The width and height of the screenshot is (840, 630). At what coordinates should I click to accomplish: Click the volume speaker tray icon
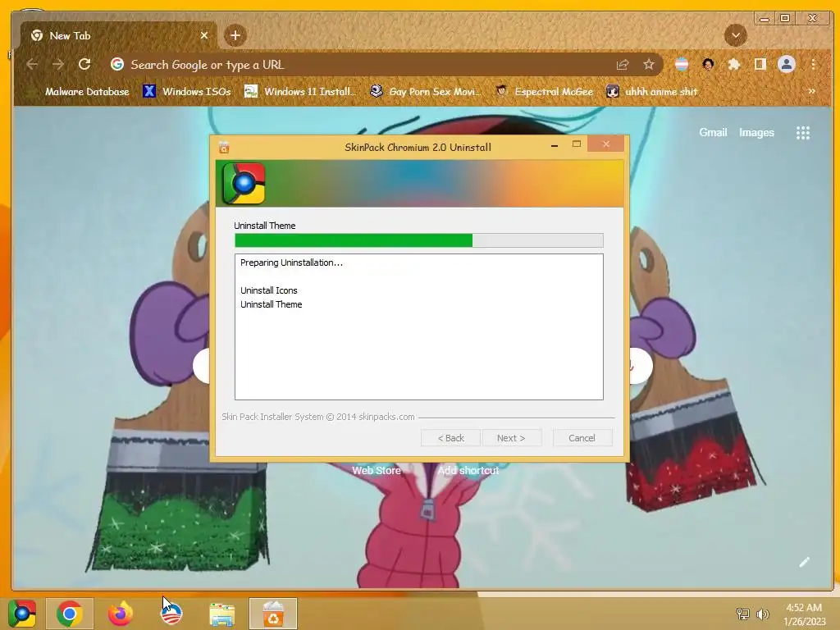coord(762,614)
